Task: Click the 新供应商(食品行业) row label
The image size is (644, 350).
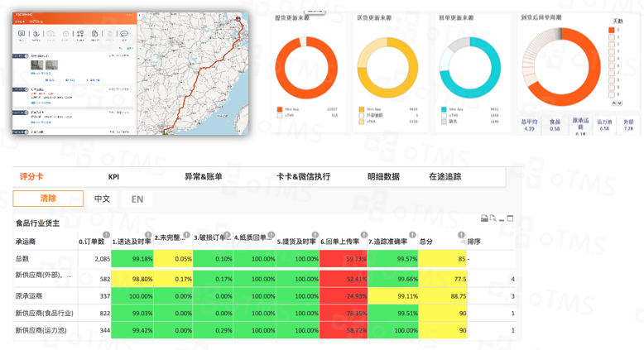Action: (44, 313)
